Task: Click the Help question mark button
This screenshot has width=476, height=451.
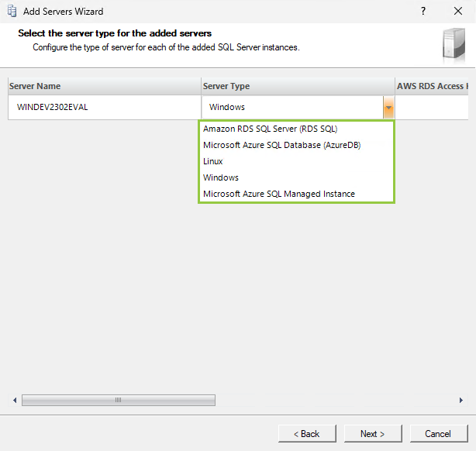Action: (x=423, y=12)
